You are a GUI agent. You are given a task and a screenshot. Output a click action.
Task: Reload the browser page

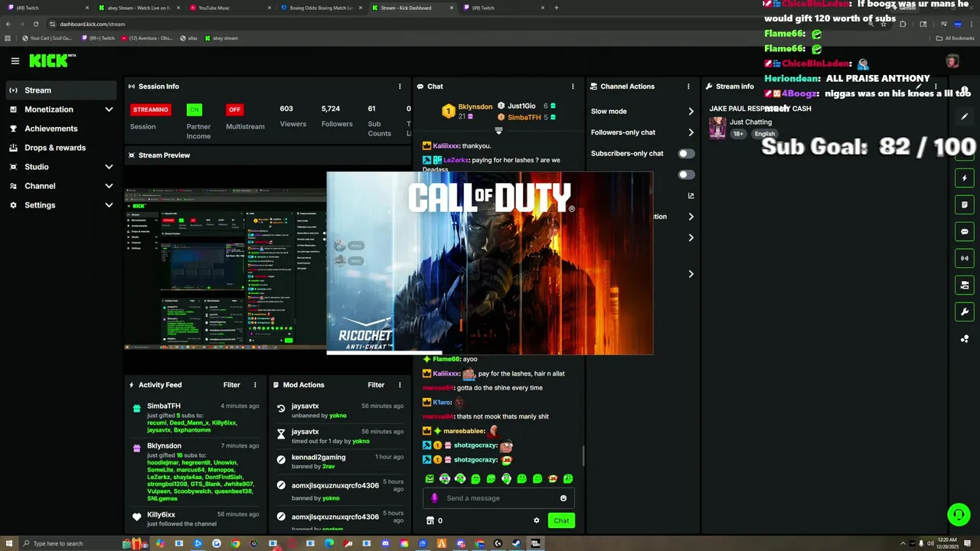(35, 24)
